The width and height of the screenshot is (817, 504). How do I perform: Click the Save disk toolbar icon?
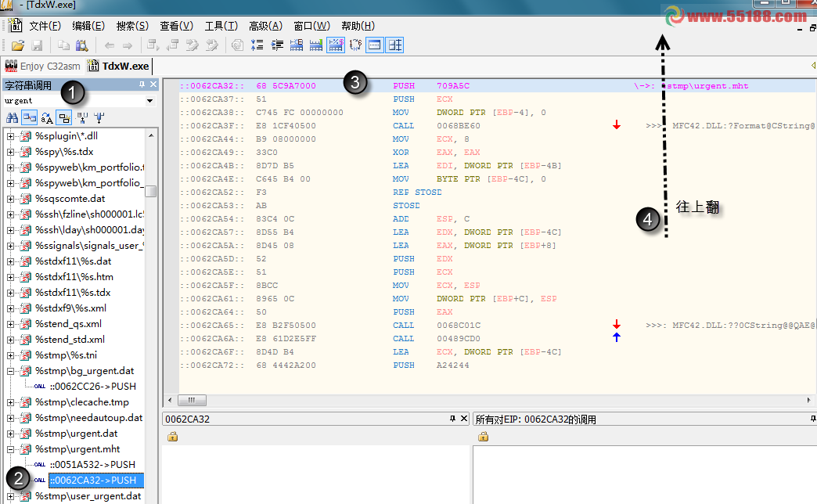click(x=37, y=45)
